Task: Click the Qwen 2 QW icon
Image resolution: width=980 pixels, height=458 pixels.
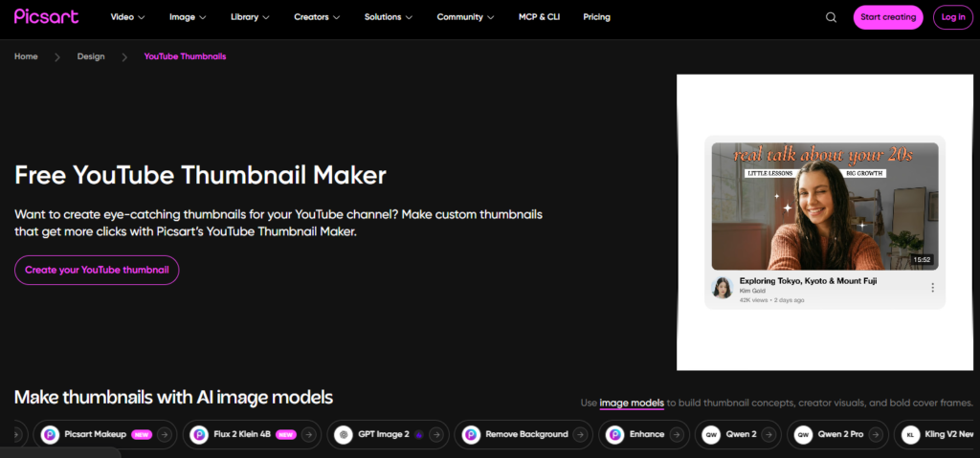Action: (x=711, y=434)
